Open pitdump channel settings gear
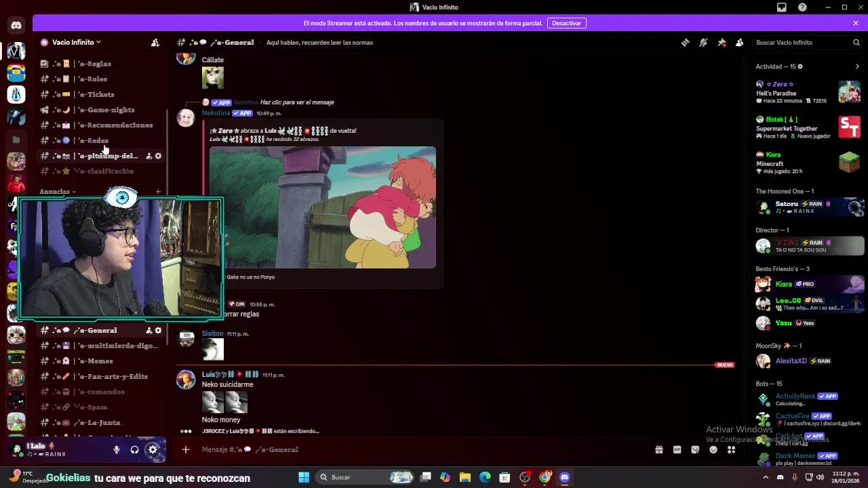 pos(159,156)
